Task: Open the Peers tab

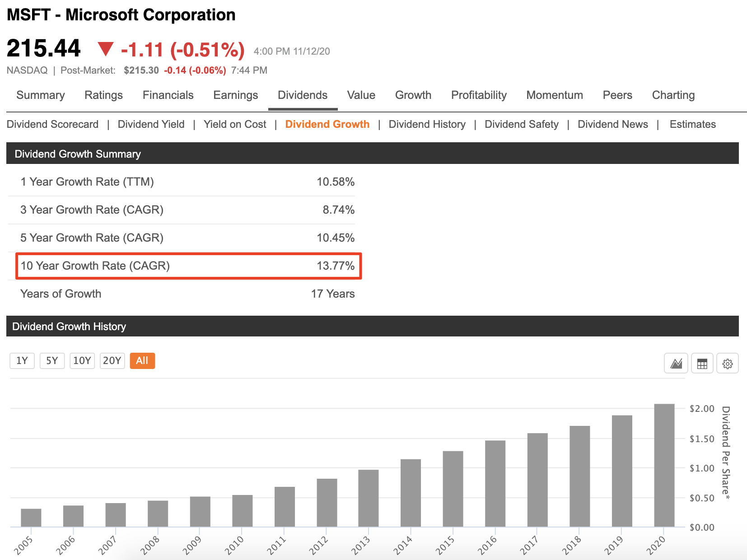Action: [x=617, y=95]
